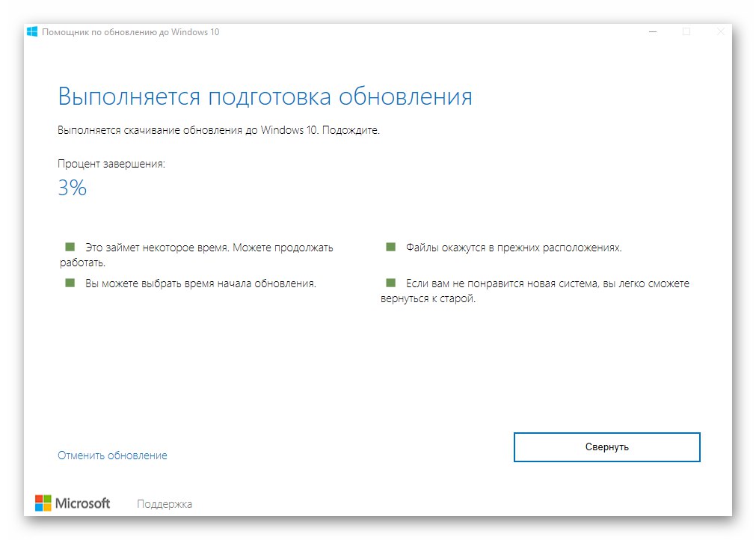Click the close icon in the title bar
The image size is (756, 540).
[x=719, y=31]
